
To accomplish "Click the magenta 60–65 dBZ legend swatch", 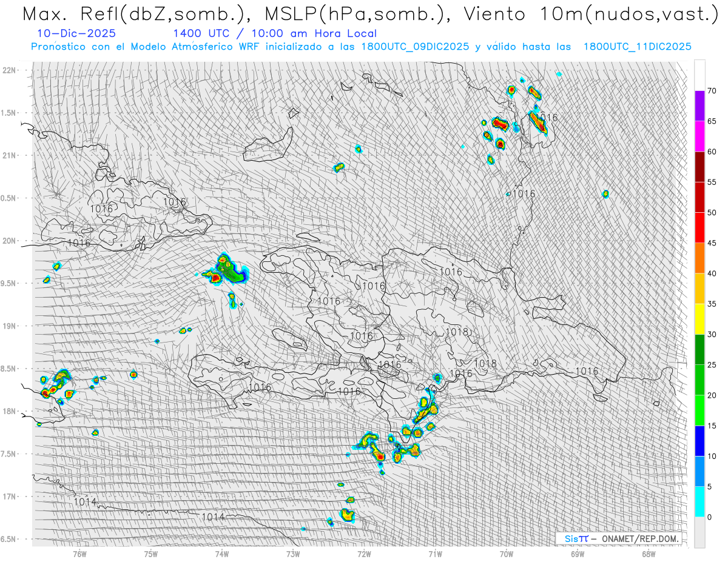I will pos(699,136).
